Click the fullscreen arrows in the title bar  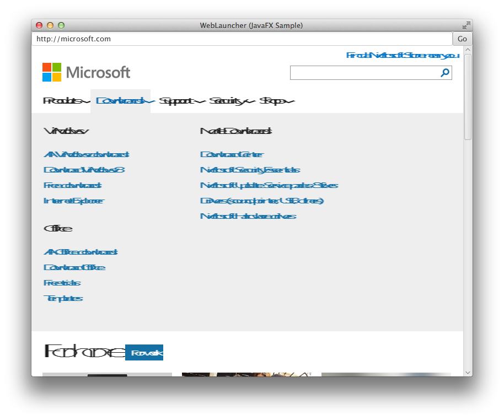coord(467,25)
